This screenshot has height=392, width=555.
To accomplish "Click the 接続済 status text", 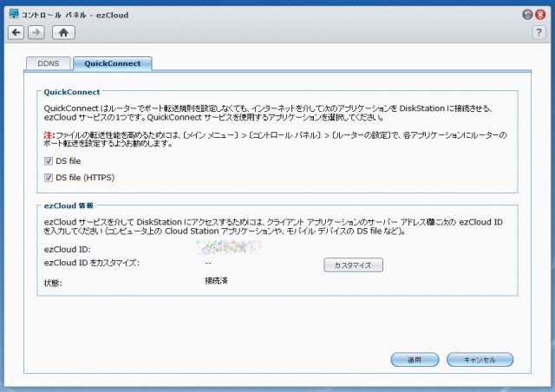I will (x=216, y=281).
